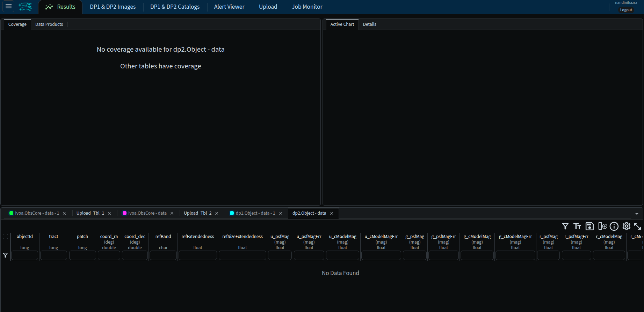Focus the coord_dec filter input
The height and width of the screenshot is (312, 644).
pyautogui.click(x=135, y=255)
